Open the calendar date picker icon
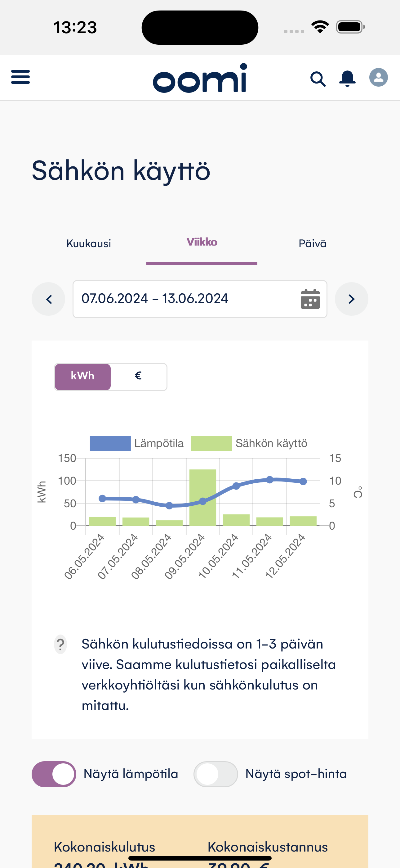Screen dimensions: 400x868 point(310,299)
